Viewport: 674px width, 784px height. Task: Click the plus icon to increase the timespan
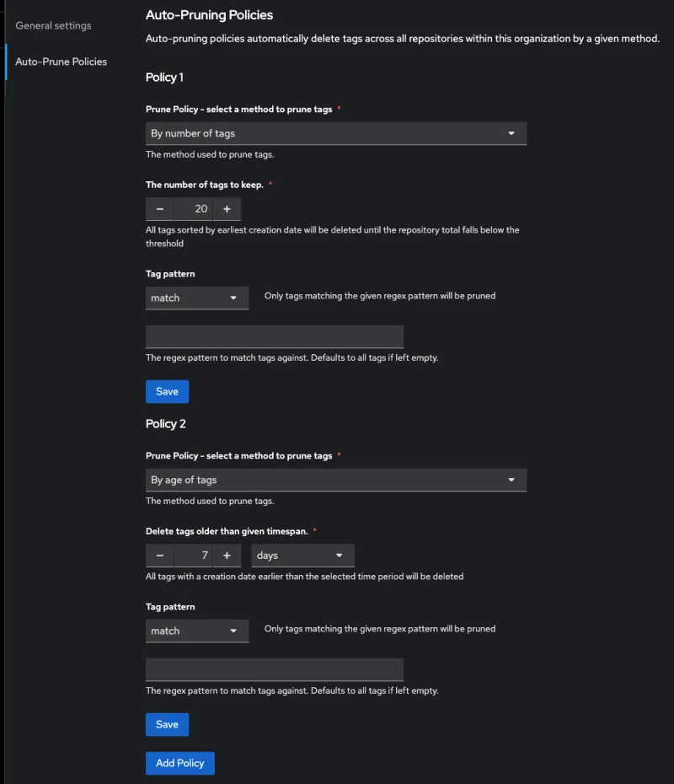click(227, 555)
